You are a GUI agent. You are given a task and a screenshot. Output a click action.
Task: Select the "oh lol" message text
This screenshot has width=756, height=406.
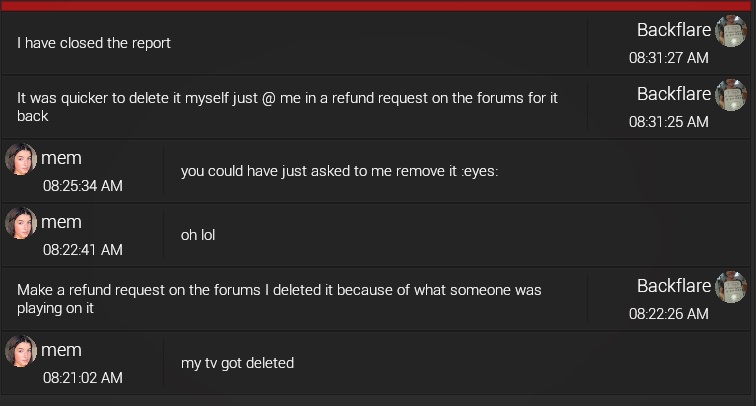pyautogui.click(x=198, y=235)
